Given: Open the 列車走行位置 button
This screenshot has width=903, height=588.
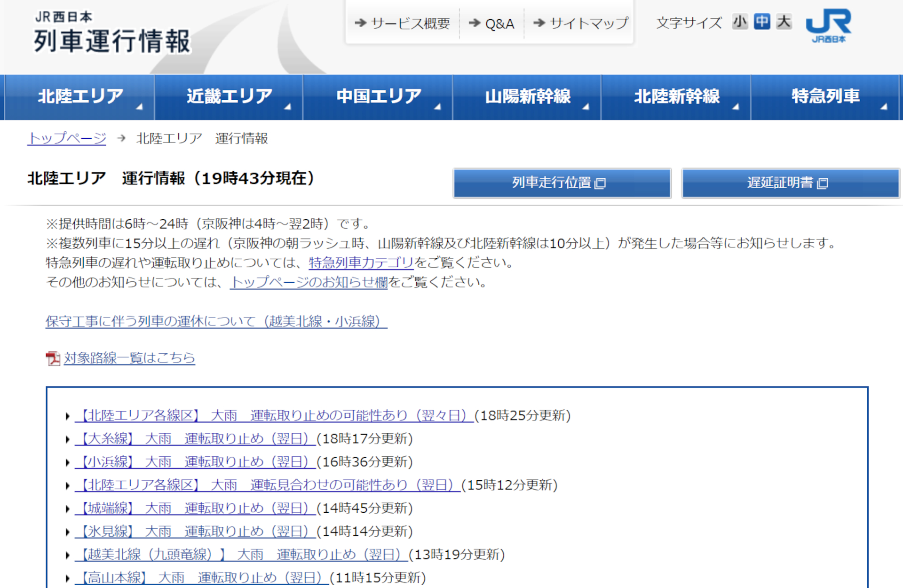Looking at the screenshot, I should coord(562,183).
